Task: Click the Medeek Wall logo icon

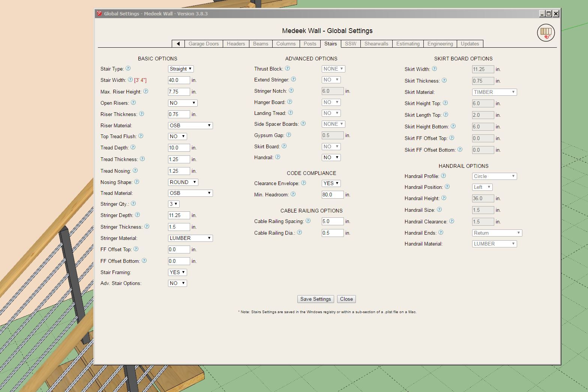Action: (x=546, y=33)
